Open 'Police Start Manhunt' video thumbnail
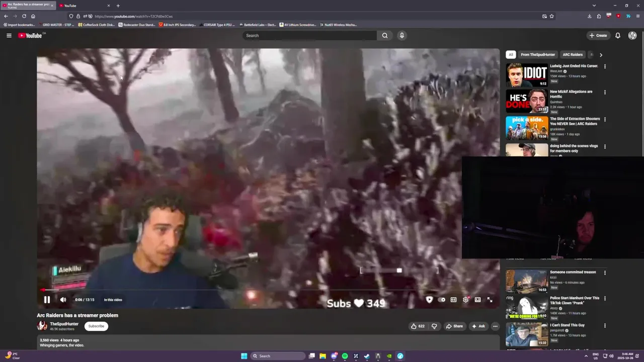The width and height of the screenshot is (644, 362). pyautogui.click(x=527, y=308)
